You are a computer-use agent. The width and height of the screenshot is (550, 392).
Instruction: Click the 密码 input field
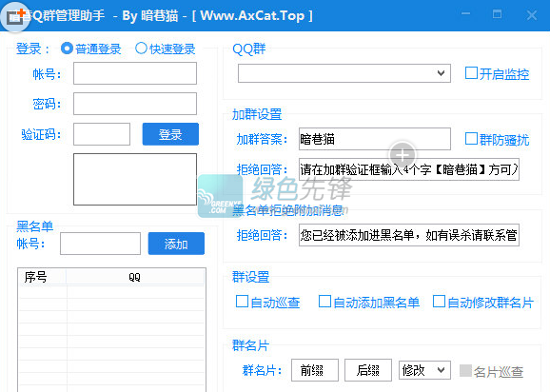(x=135, y=104)
